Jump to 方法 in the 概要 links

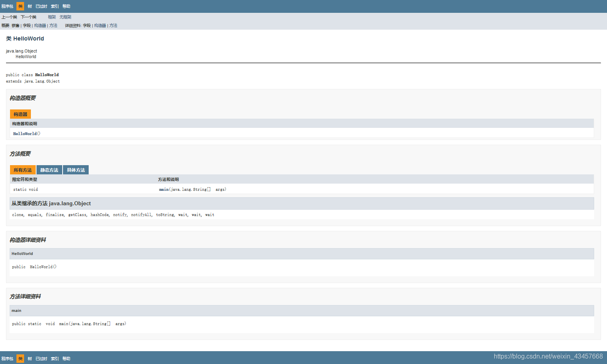(x=53, y=26)
